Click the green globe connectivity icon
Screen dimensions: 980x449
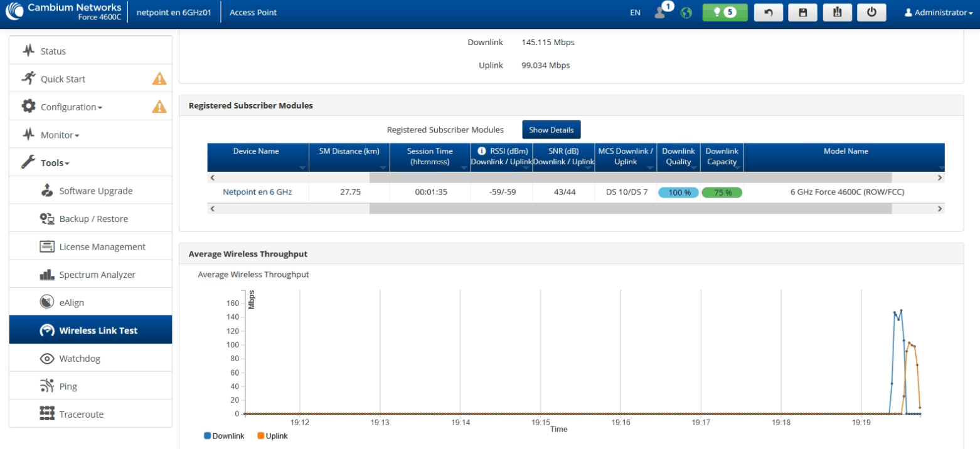pyautogui.click(x=686, y=13)
